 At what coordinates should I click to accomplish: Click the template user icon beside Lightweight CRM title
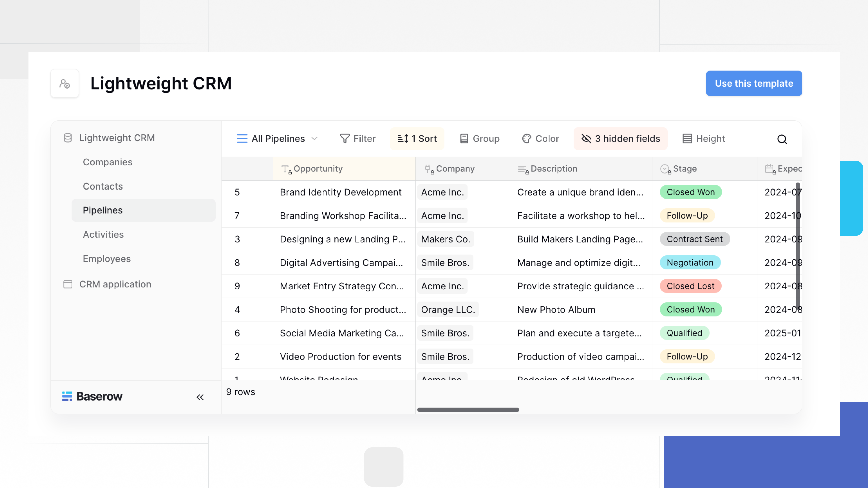tap(65, 83)
